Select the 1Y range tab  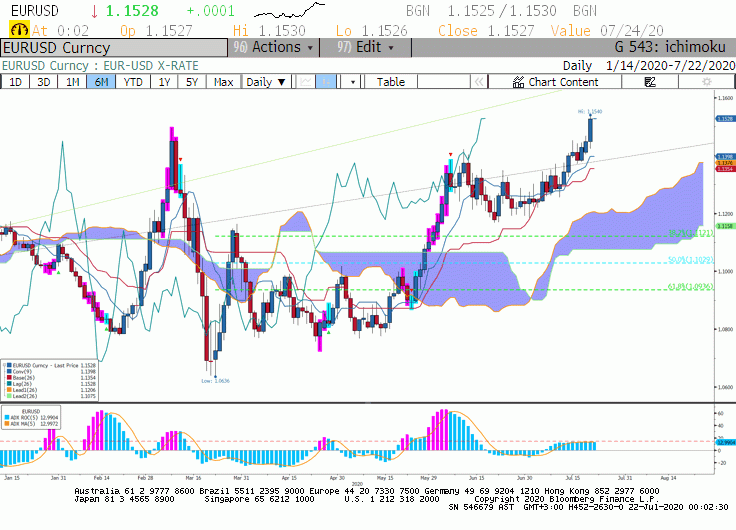pos(164,82)
